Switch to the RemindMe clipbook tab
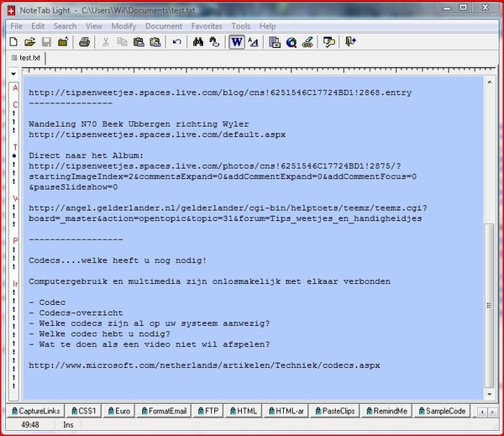The width and height of the screenshot is (504, 436). coord(386,411)
